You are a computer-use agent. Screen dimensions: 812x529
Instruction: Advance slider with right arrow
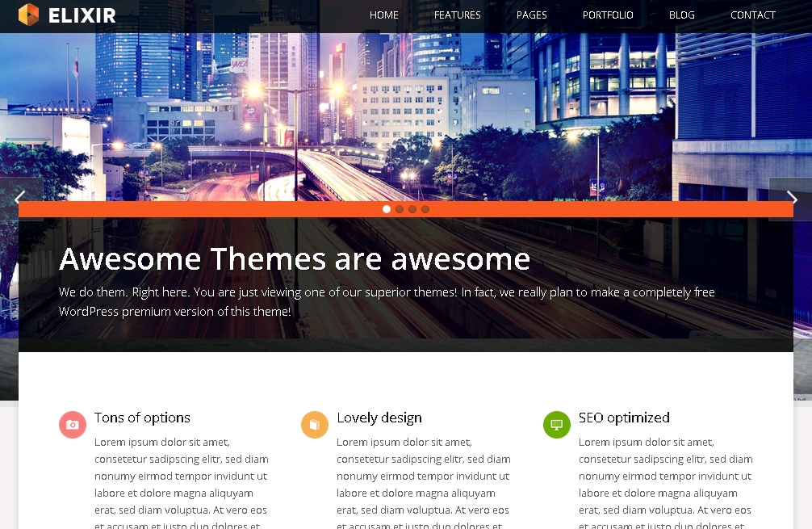(791, 199)
